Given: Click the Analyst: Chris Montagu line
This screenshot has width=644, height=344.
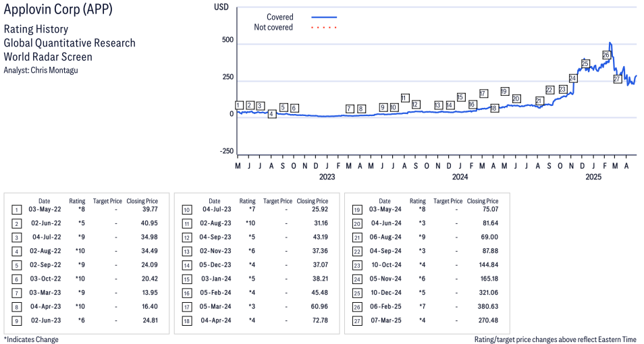Looking at the screenshot, I should click(41, 70).
